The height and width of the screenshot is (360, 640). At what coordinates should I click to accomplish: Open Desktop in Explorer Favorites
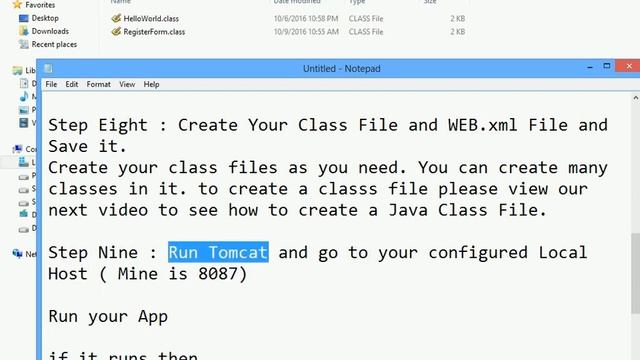click(45, 18)
